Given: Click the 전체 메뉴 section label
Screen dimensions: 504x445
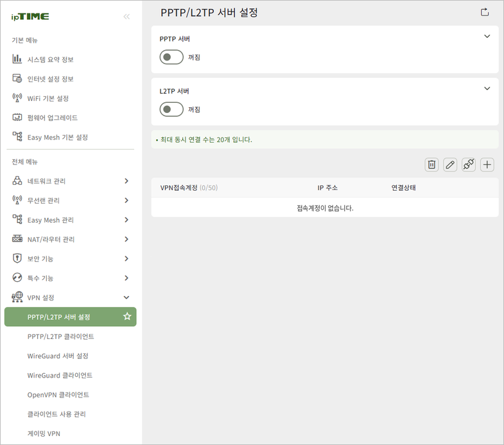Looking at the screenshot, I should (x=25, y=162).
